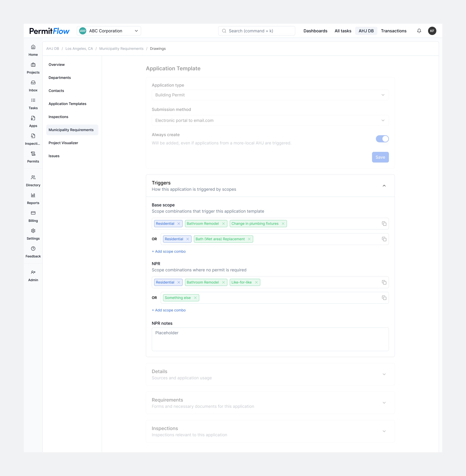
Task: Go to the Directory section
Action: 33,181
